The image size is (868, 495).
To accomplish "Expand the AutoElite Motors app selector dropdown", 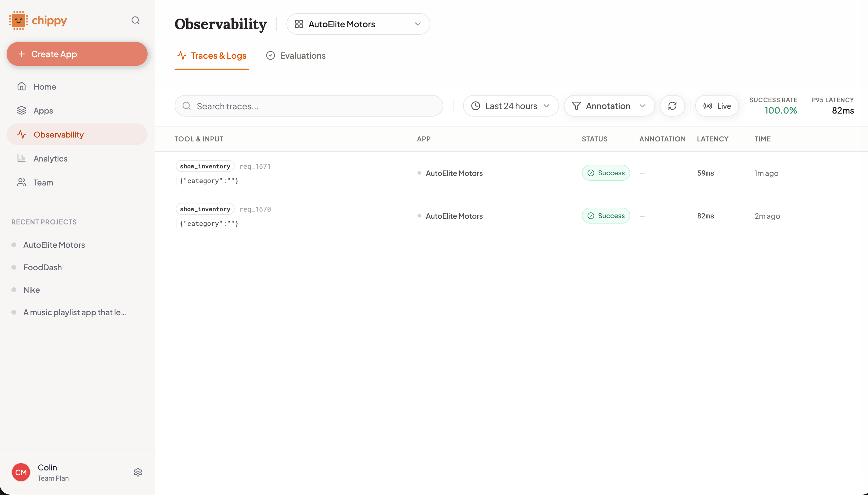I will tap(358, 24).
